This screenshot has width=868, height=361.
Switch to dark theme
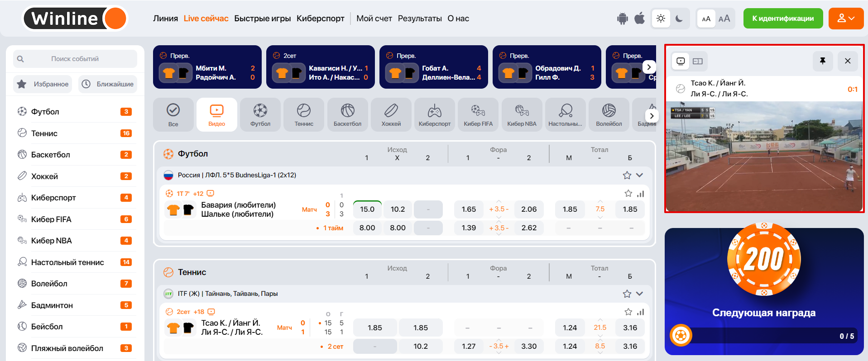coord(679,19)
